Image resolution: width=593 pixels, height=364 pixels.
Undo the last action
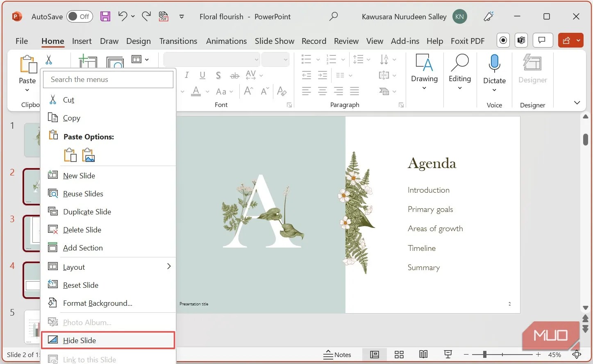click(x=123, y=16)
